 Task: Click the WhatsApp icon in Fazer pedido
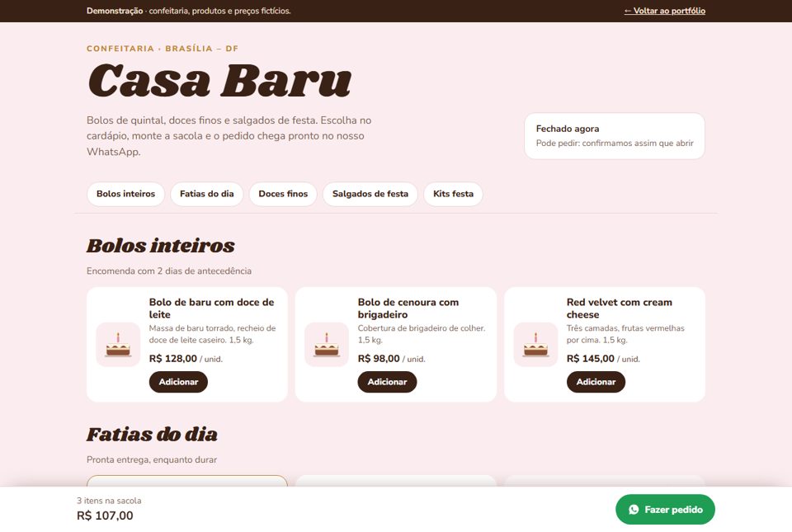[634, 510]
